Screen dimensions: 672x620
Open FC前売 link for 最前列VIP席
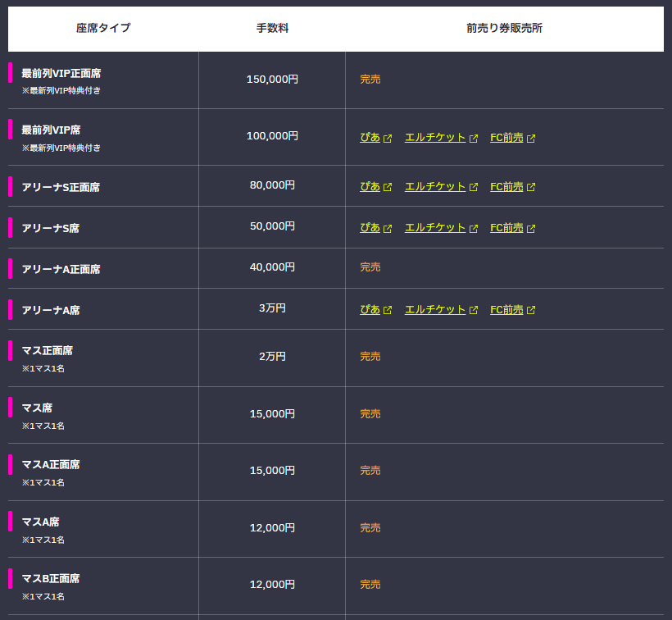(506, 138)
